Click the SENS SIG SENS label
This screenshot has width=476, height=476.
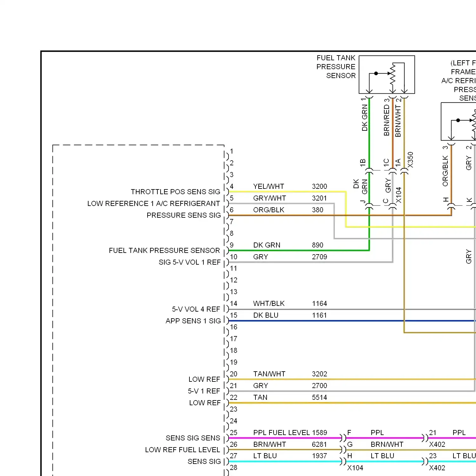click(x=193, y=438)
